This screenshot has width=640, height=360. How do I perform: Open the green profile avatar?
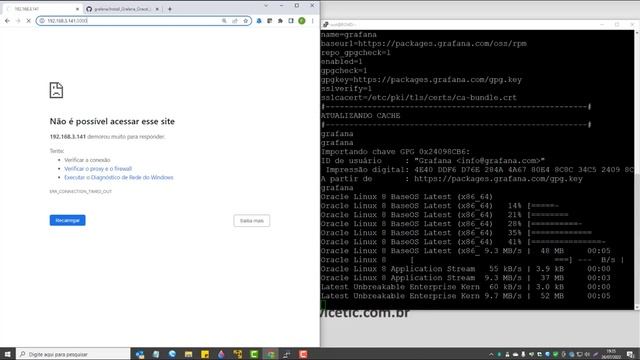tap(302, 21)
